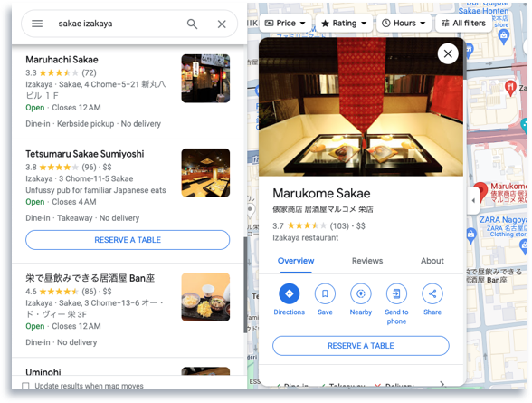532x403 pixels.
Task: Open the Ban座 izakaya result title
Action: tap(90, 278)
